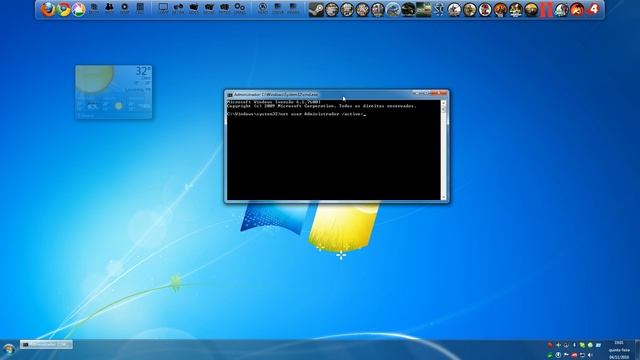Open Google Chrome from the dock
The height and width of the screenshot is (360, 640).
[x=64, y=9]
